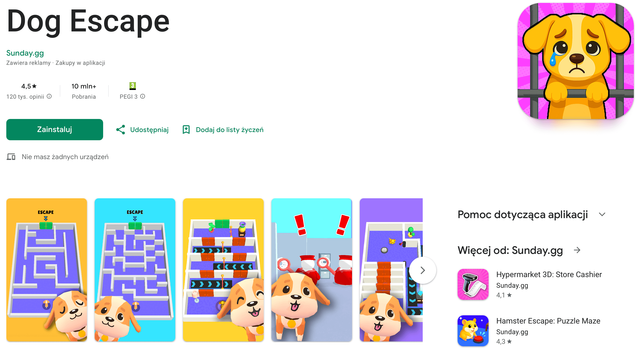Open the first orange maze screenshot
The width and height of the screenshot is (644, 354).
[46, 270]
